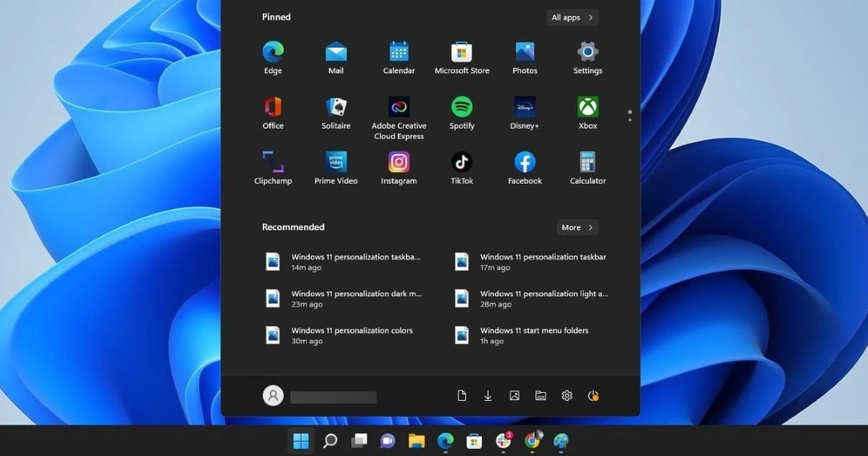Switch to Chrome on the taskbar
Viewport: 868px width, 456px height.
532,440
